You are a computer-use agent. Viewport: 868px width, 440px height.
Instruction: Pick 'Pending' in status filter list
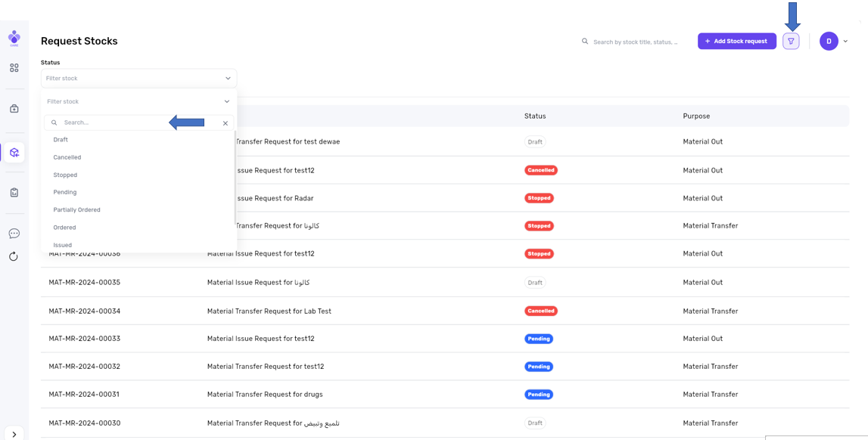65,193
